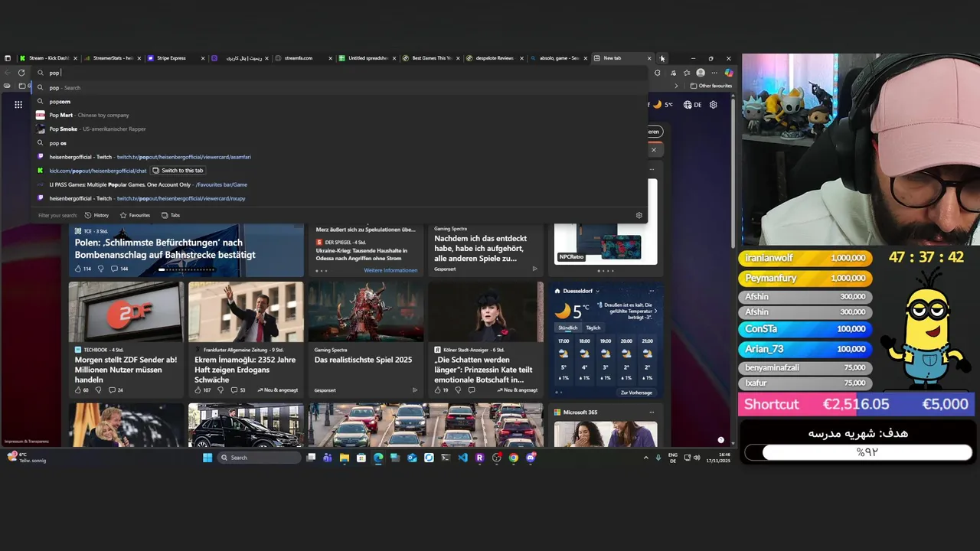Switch to the StreamerStats tab
The height and width of the screenshot is (551, 980).
pos(112,58)
